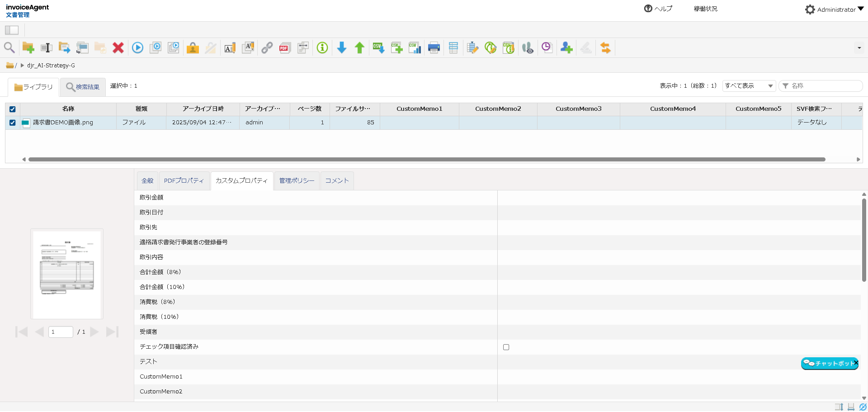Screen dimensions: 868x412
Task: Click the create new folder icon
Action: pos(28,47)
